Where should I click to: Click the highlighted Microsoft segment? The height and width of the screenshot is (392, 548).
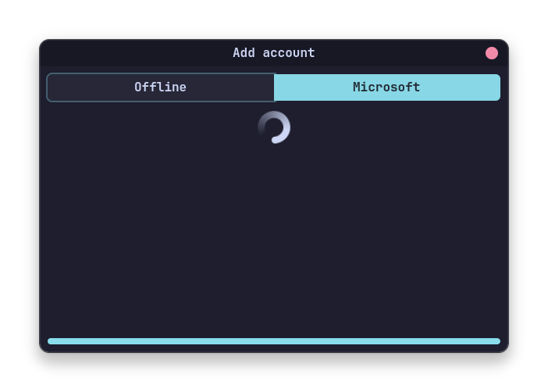388,87
